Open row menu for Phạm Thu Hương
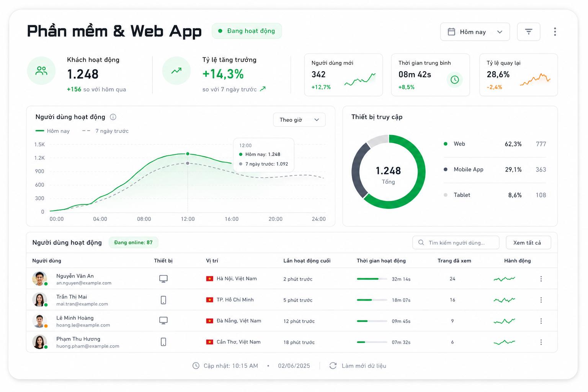 coord(541,342)
